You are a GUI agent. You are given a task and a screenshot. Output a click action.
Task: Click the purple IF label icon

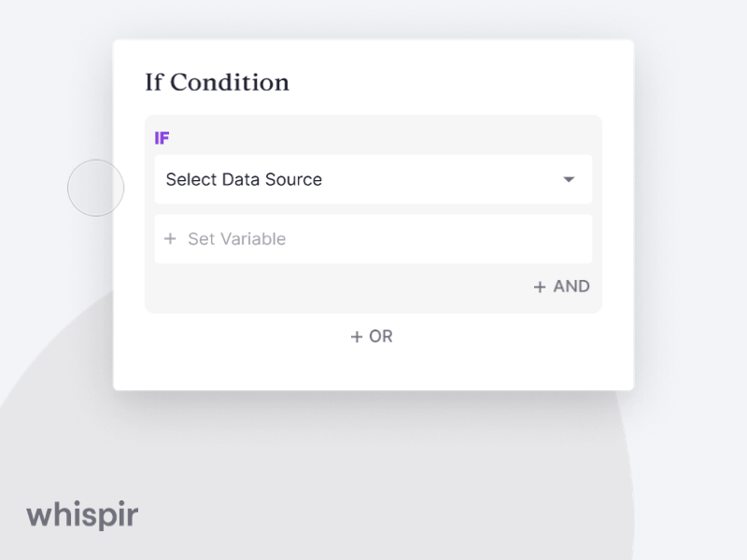point(161,138)
